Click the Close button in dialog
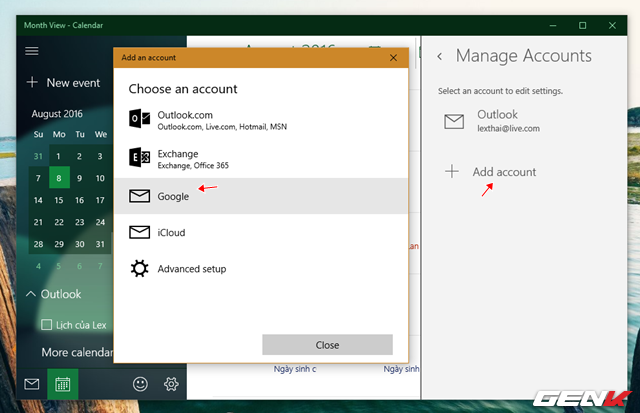The height and width of the screenshot is (413, 640). 327,345
